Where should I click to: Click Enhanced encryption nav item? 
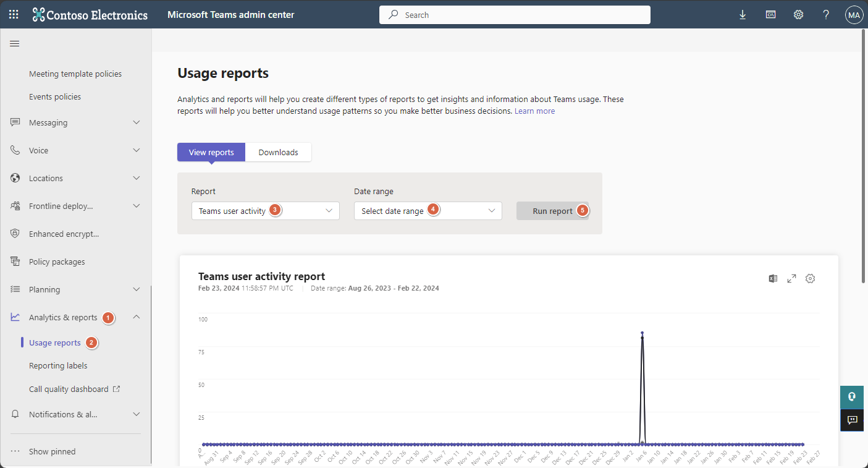(x=64, y=234)
